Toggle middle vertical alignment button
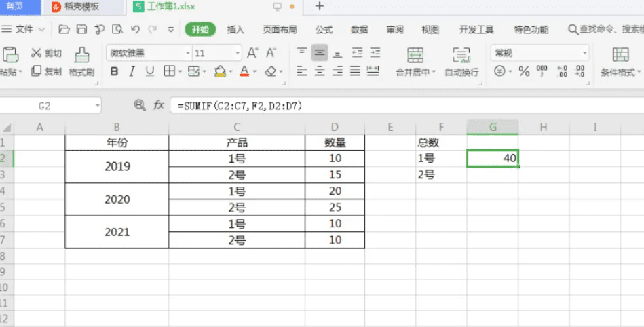The image size is (644, 327). point(320,53)
